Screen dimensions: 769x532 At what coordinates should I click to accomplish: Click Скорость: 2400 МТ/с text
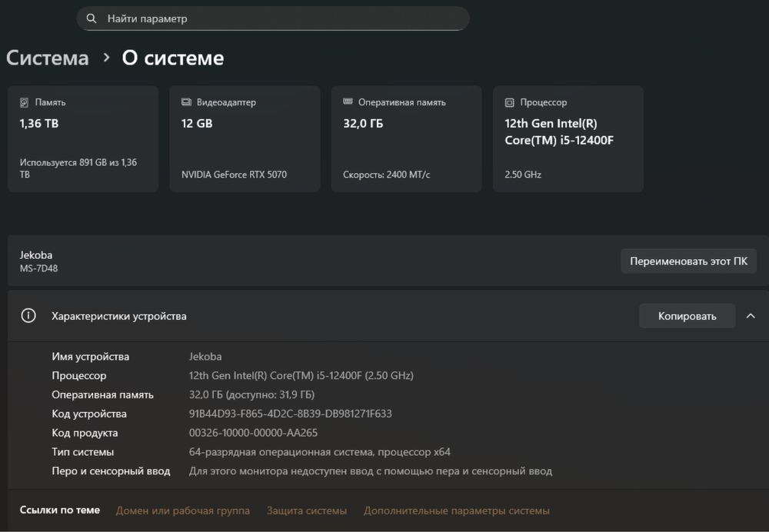[x=387, y=175]
